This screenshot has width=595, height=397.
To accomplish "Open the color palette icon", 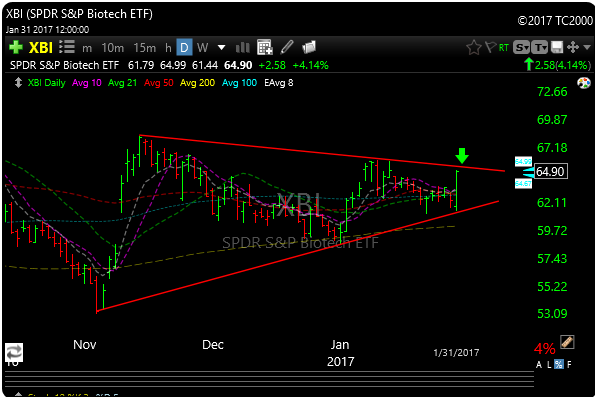I will (x=584, y=83).
